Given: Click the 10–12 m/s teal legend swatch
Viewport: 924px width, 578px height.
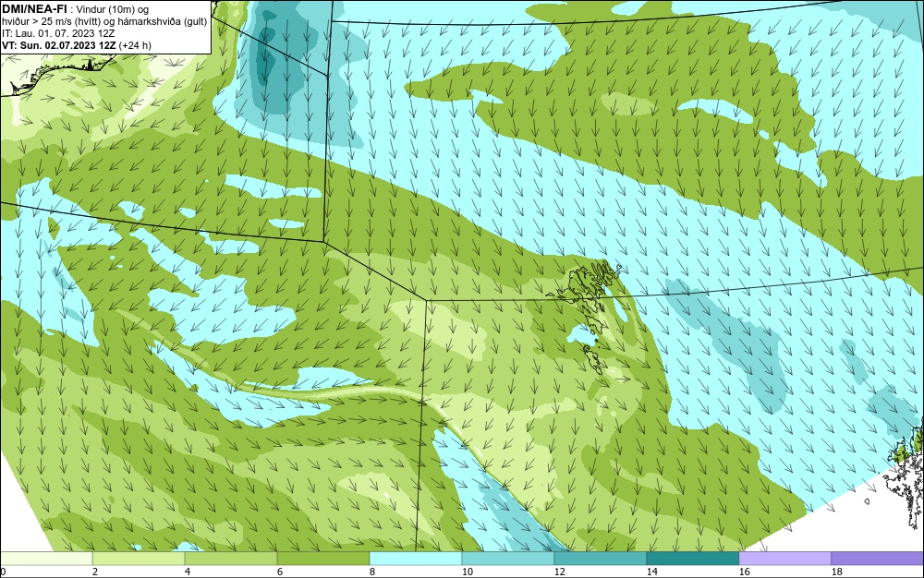Looking at the screenshot, I should [x=508, y=558].
